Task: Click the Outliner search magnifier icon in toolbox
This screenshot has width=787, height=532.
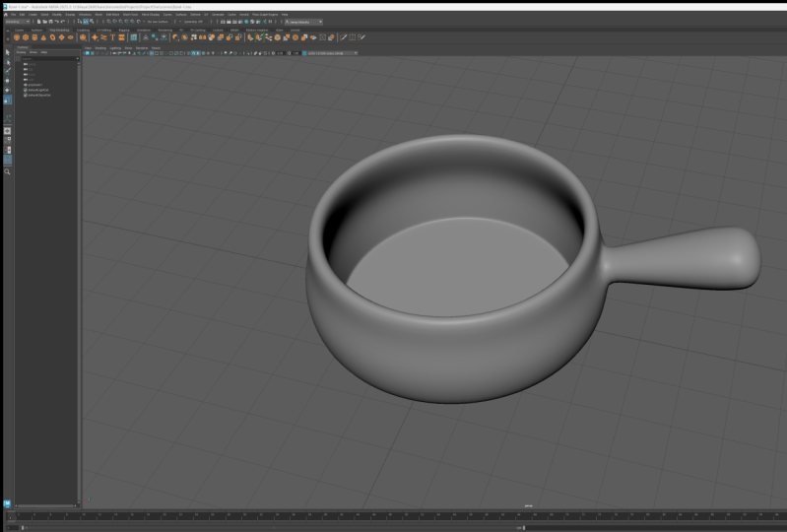Action: coord(7,171)
